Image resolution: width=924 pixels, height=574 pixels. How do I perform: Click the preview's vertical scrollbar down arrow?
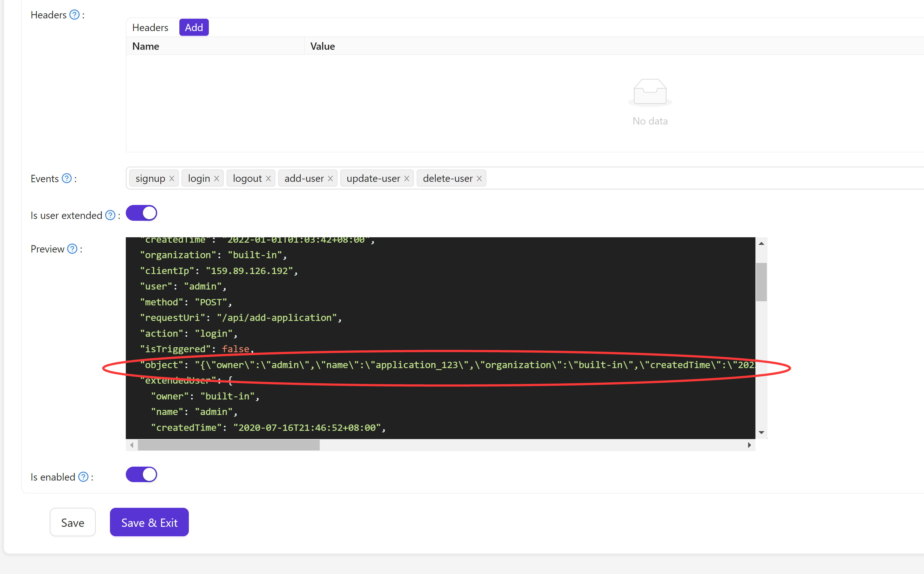pos(761,432)
